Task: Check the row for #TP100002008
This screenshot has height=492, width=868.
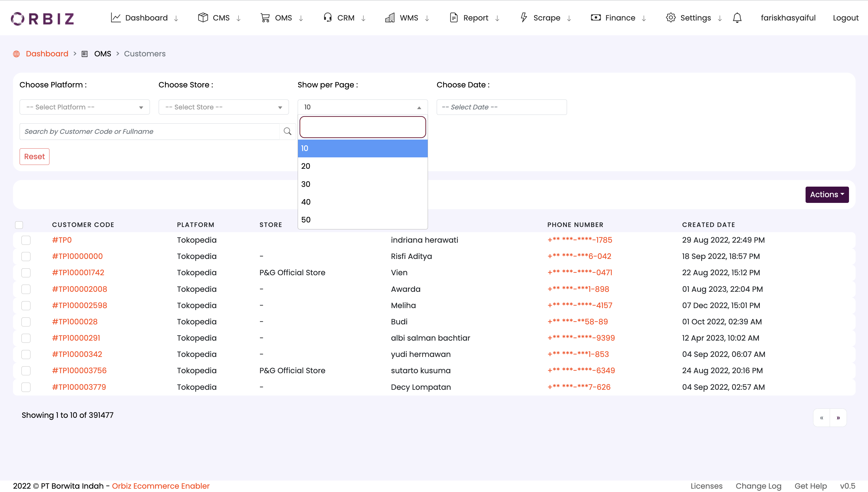Action: (26, 289)
